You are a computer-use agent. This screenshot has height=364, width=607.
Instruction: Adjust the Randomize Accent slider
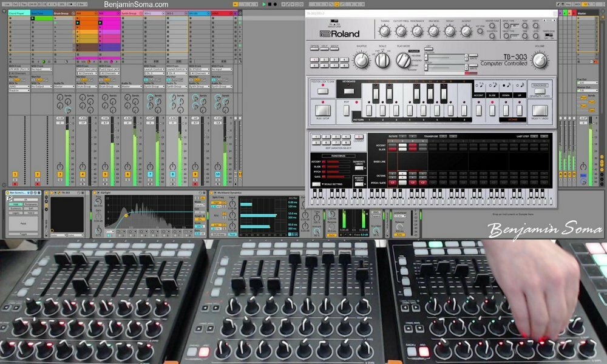point(338,162)
